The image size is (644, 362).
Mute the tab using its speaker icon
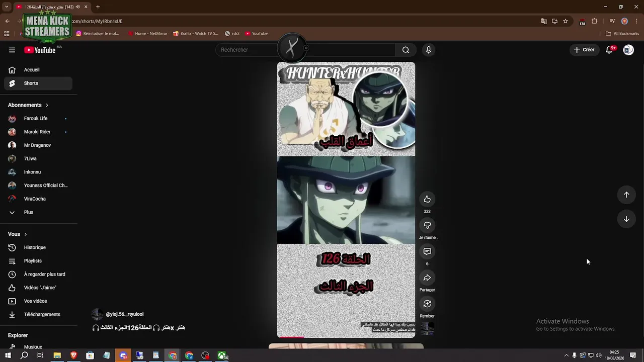[x=78, y=7]
